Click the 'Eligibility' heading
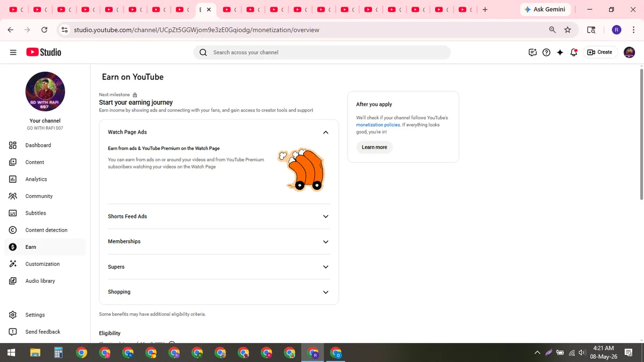 [x=109, y=334]
